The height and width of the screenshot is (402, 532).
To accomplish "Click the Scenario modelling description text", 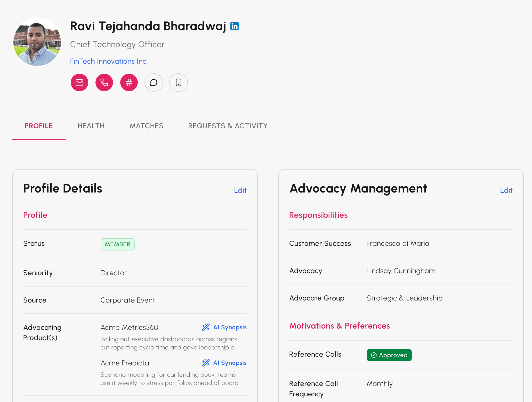I will (x=171, y=379).
